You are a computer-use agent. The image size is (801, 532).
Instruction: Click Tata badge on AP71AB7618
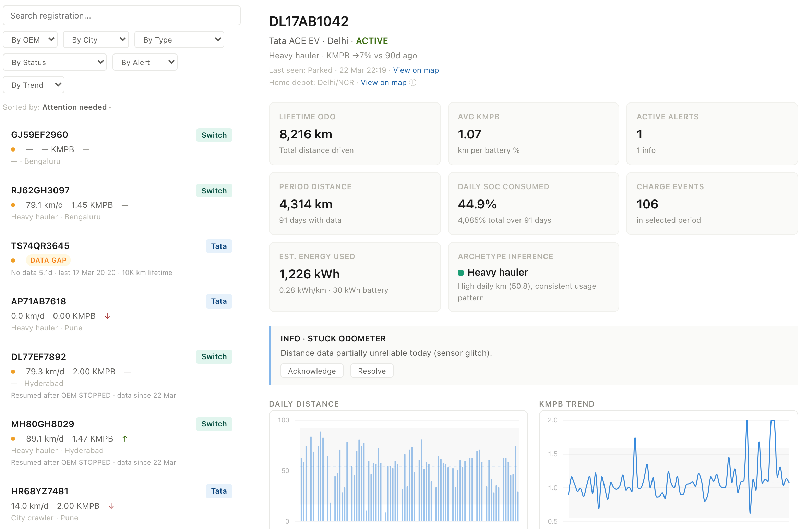(x=219, y=301)
